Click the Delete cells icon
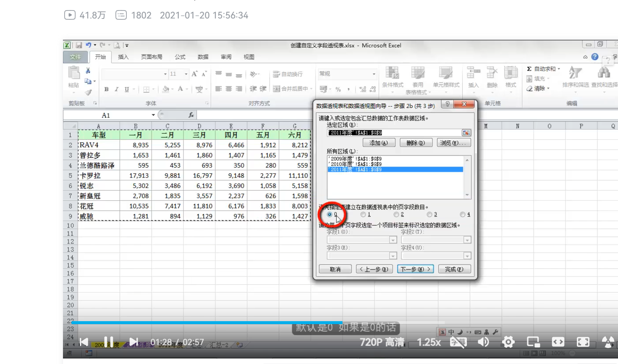618x364 pixels. pos(492,73)
